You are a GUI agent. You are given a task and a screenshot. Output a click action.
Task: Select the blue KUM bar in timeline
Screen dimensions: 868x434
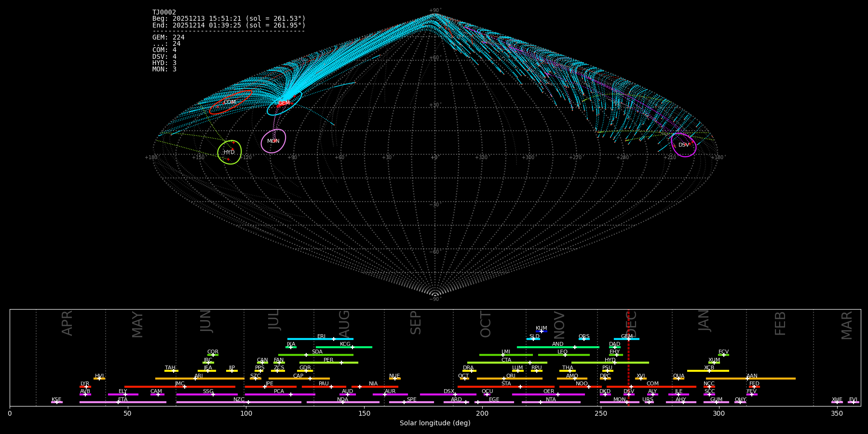coord(541,331)
